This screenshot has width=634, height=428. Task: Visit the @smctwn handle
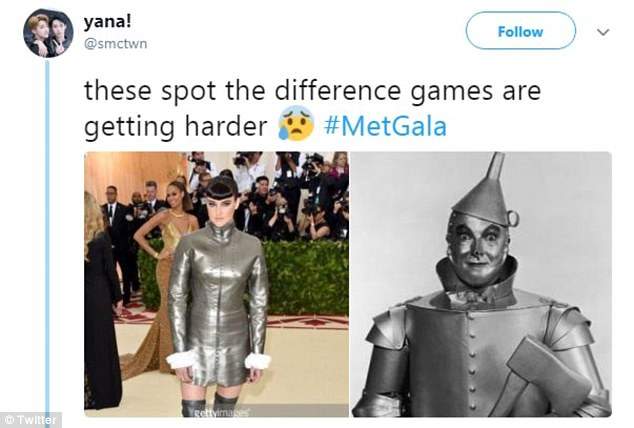pos(115,44)
